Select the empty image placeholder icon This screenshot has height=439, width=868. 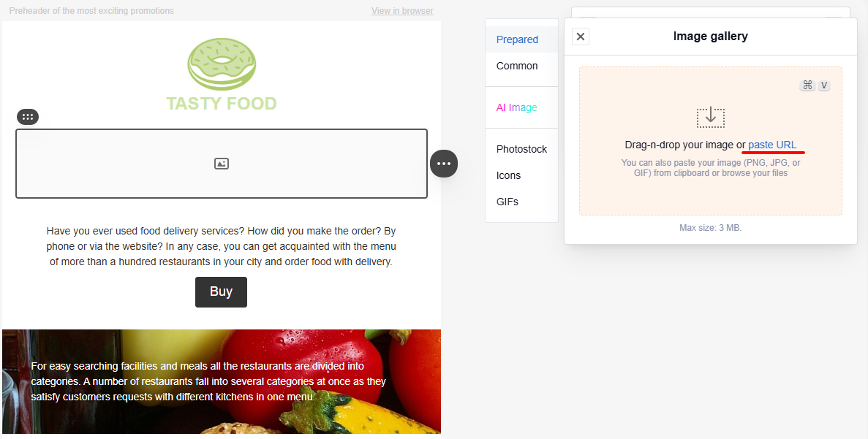click(222, 164)
